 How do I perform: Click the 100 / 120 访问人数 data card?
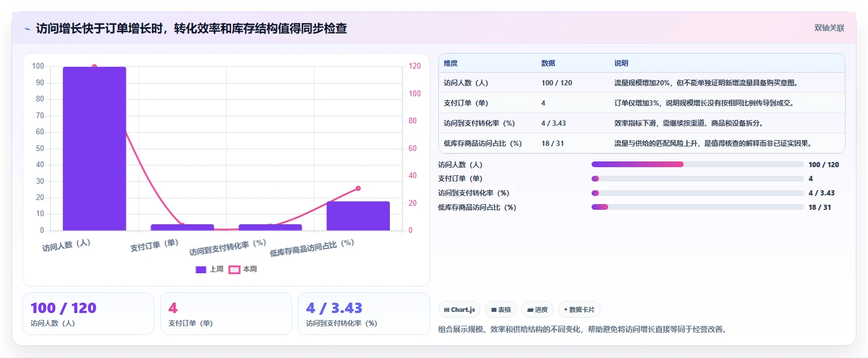[x=88, y=314]
